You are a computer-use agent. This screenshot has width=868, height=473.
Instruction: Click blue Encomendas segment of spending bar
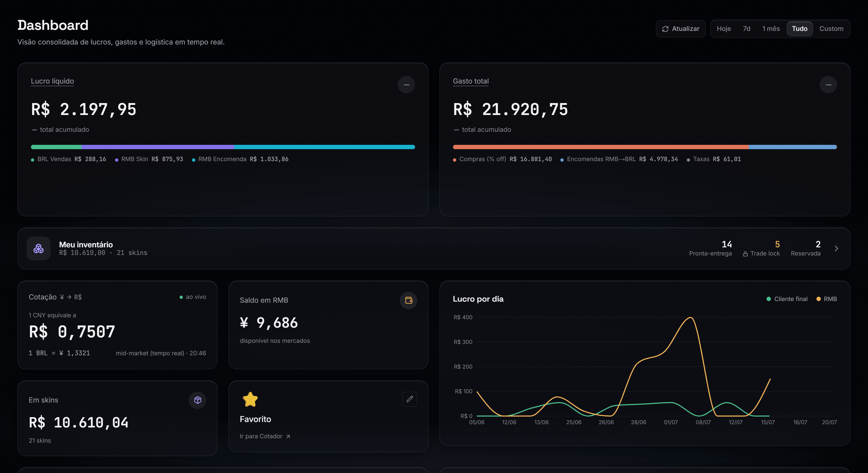[792, 147]
